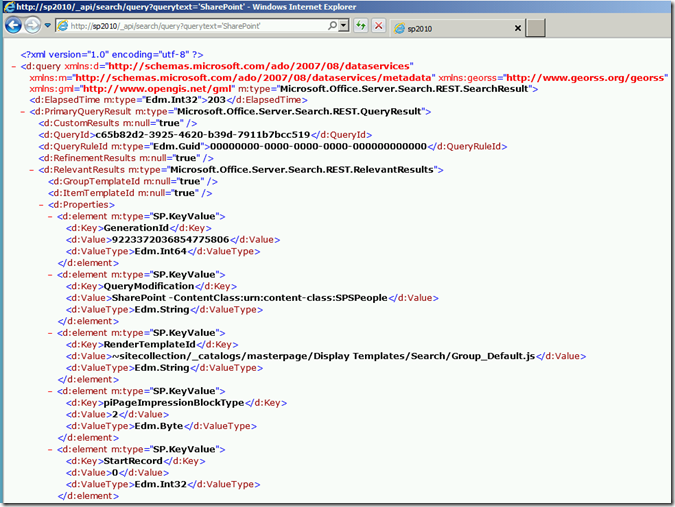Open the recent pages dropdown arrow
The image size is (675, 507).
[48, 25]
